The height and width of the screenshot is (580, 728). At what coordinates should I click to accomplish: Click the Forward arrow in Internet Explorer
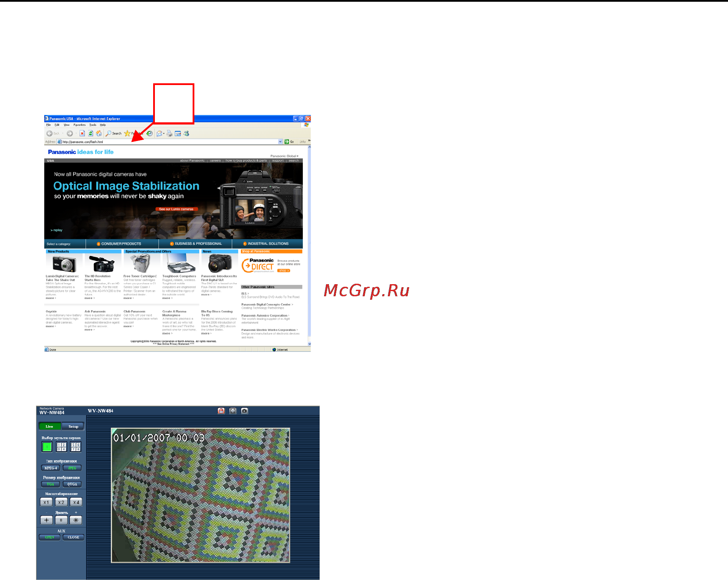[x=69, y=134]
